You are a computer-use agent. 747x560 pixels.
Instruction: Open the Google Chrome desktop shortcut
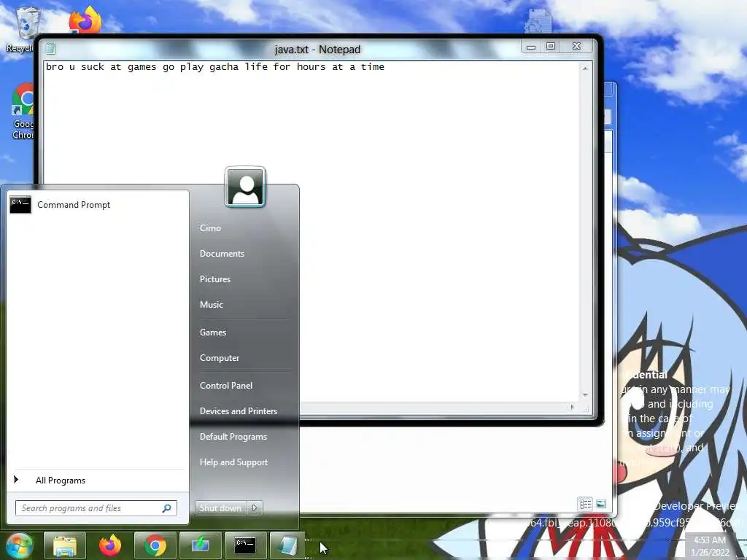[x=23, y=111]
